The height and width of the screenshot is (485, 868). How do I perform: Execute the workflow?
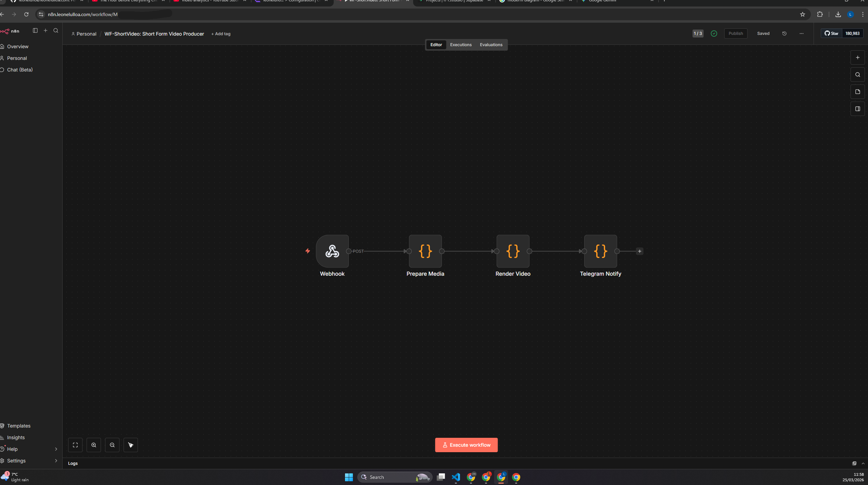click(x=466, y=445)
